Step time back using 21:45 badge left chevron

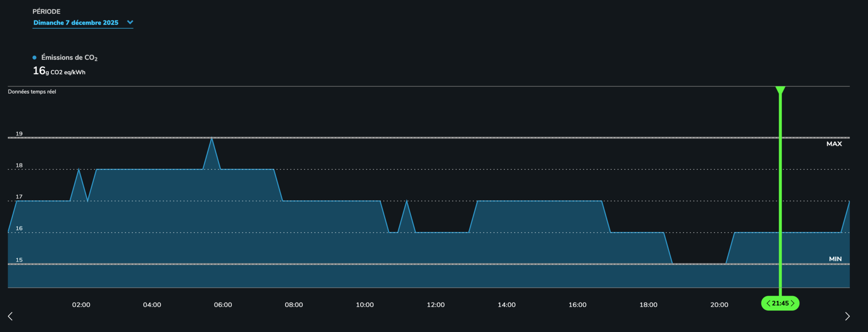point(768,303)
